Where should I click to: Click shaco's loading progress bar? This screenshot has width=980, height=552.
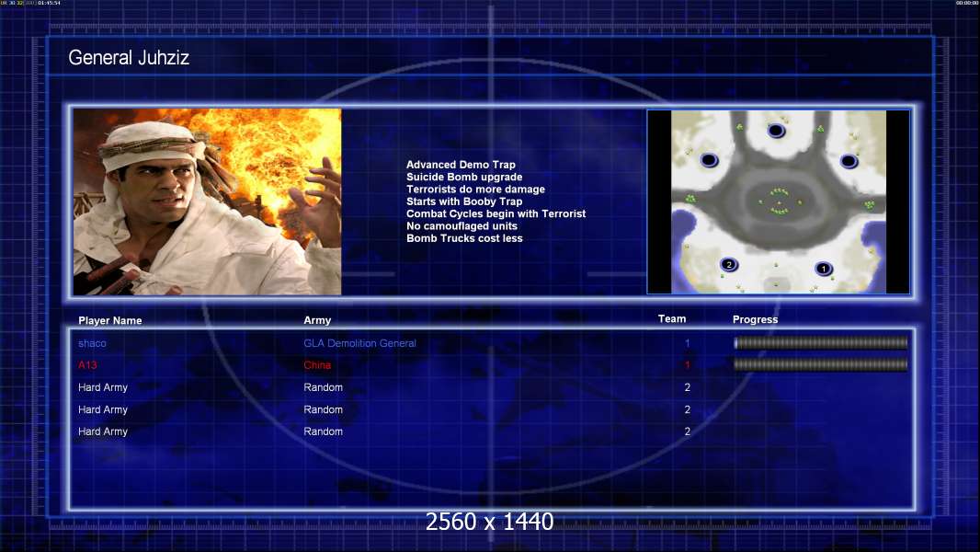point(820,343)
